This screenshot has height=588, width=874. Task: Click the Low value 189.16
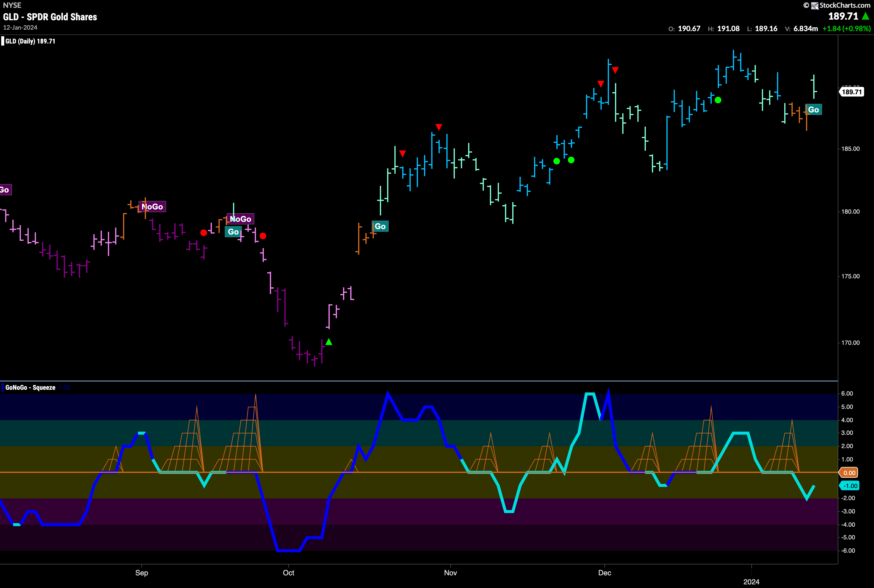pos(766,28)
